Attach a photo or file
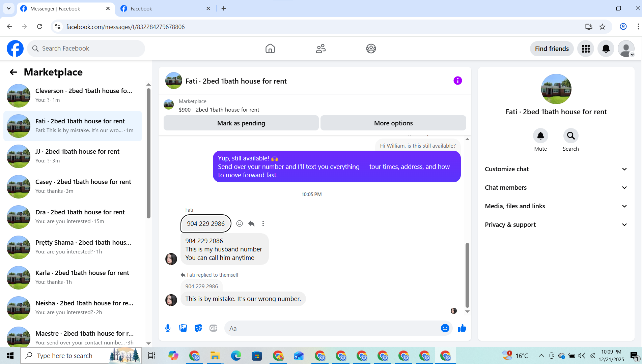The height and width of the screenshot is (364, 642). (x=183, y=328)
